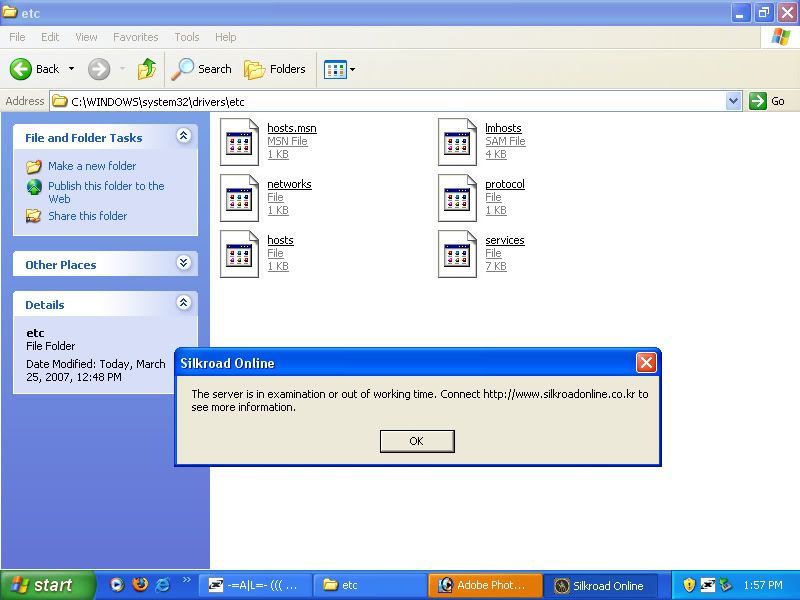Collapse the File and Folder Tasks panel
The height and width of the screenshot is (600, 800).
[x=184, y=135]
